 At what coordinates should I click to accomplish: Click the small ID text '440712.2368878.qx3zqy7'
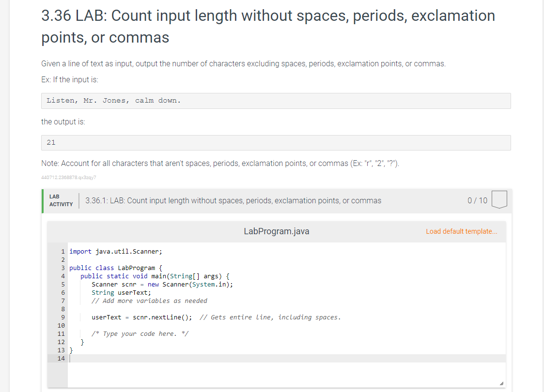point(69,178)
